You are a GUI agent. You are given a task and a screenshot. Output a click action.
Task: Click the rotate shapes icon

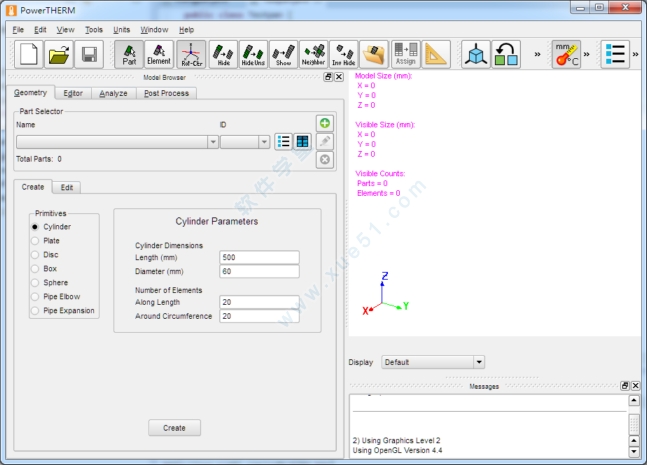[x=506, y=54]
